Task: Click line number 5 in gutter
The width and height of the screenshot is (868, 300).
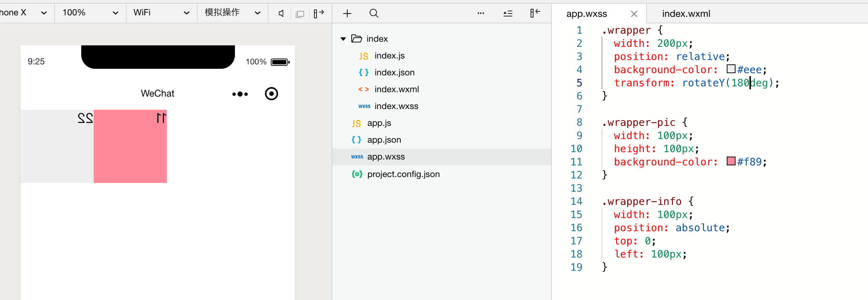Action: (x=579, y=83)
